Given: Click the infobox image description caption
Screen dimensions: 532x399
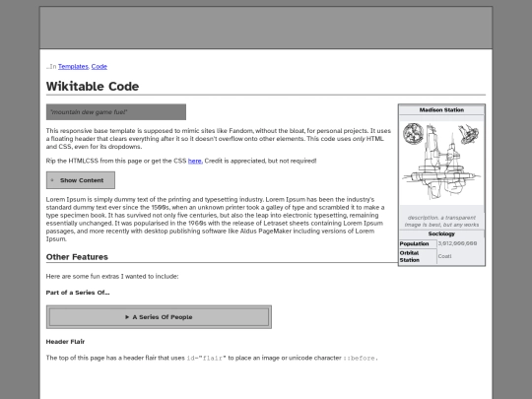Looking at the screenshot, I should click(x=441, y=222).
